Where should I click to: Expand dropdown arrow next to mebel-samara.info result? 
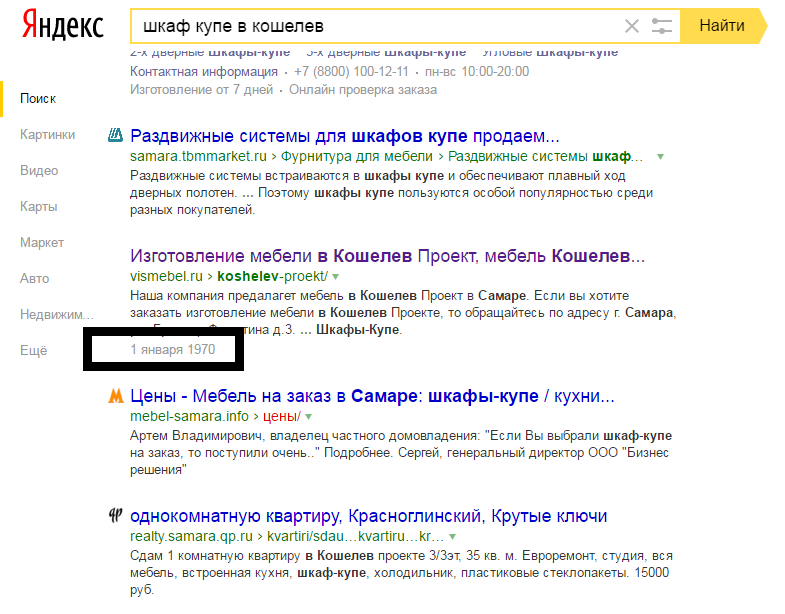[x=308, y=417]
